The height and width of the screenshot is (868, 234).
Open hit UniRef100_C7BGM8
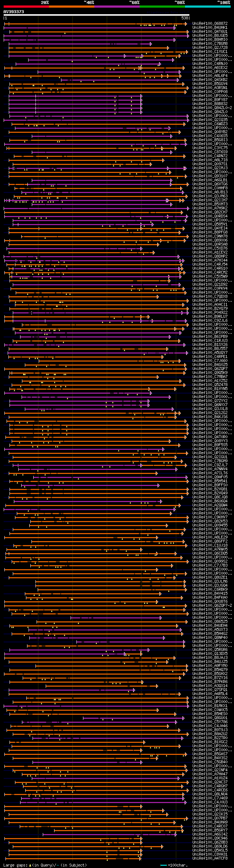click(x=210, y=44)
